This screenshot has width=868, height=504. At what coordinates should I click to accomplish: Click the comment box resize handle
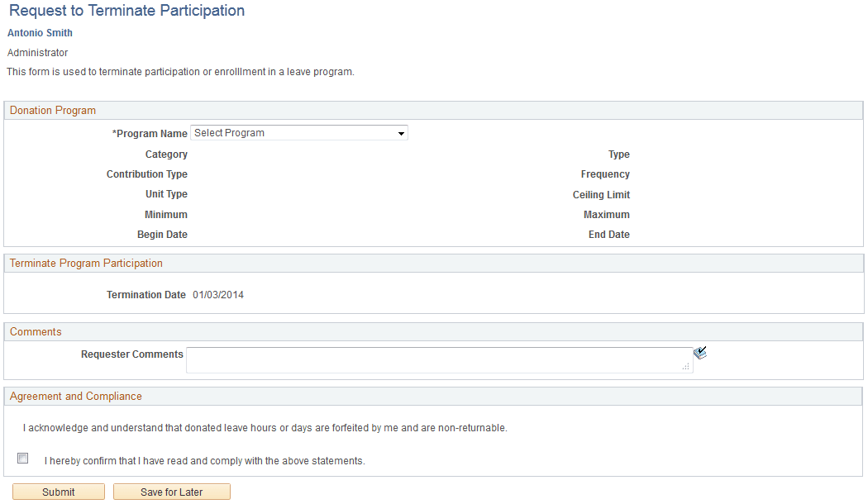[x=686, y=365]
